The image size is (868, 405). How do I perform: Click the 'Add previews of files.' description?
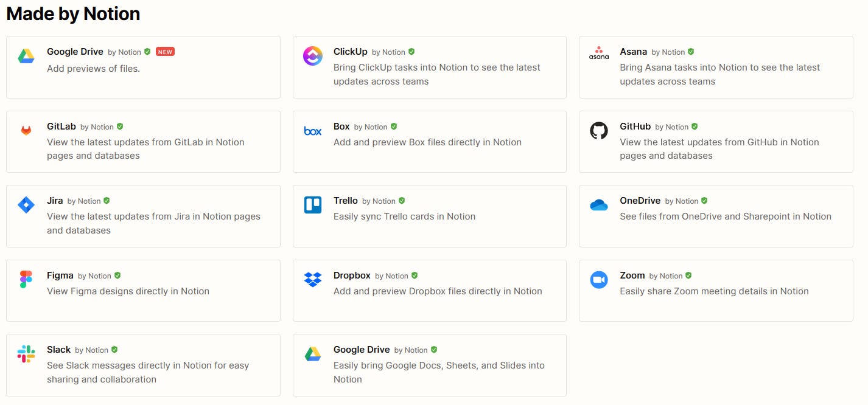(94, 69)
